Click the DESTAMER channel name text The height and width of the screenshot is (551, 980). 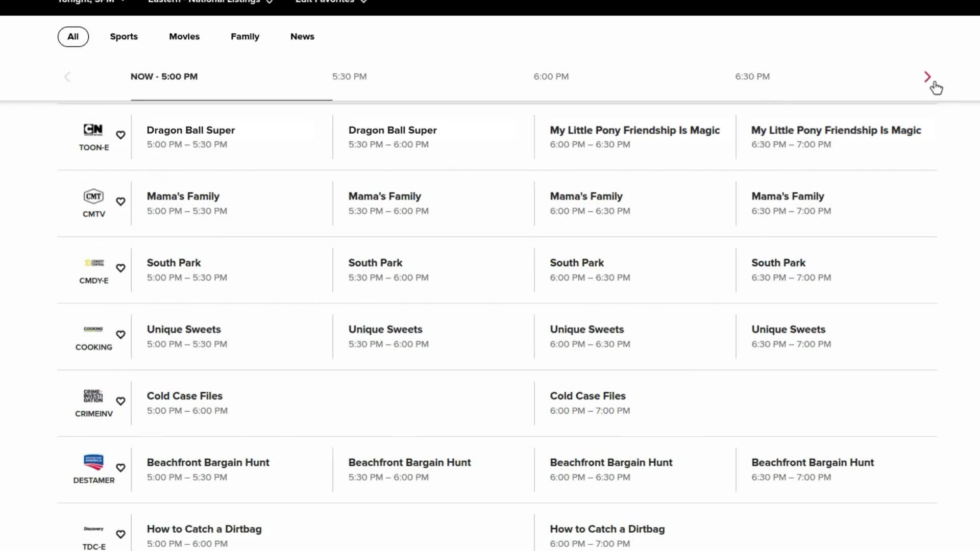94,480
